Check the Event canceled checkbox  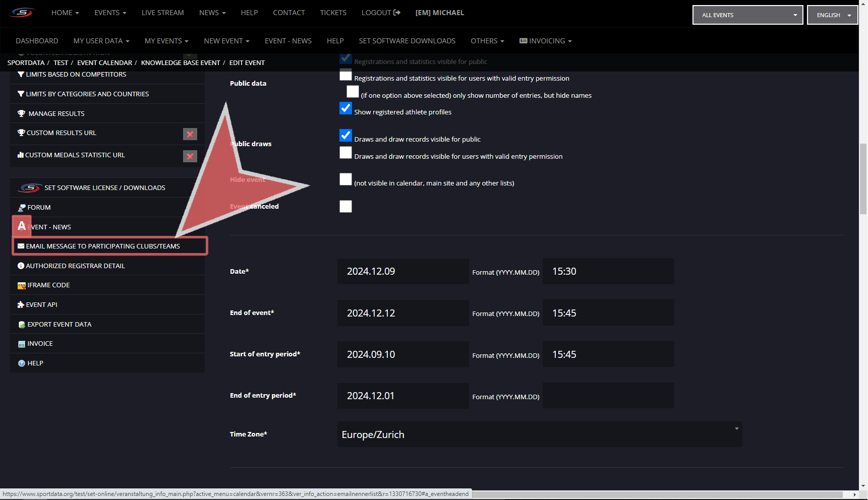tap(345, 206)
